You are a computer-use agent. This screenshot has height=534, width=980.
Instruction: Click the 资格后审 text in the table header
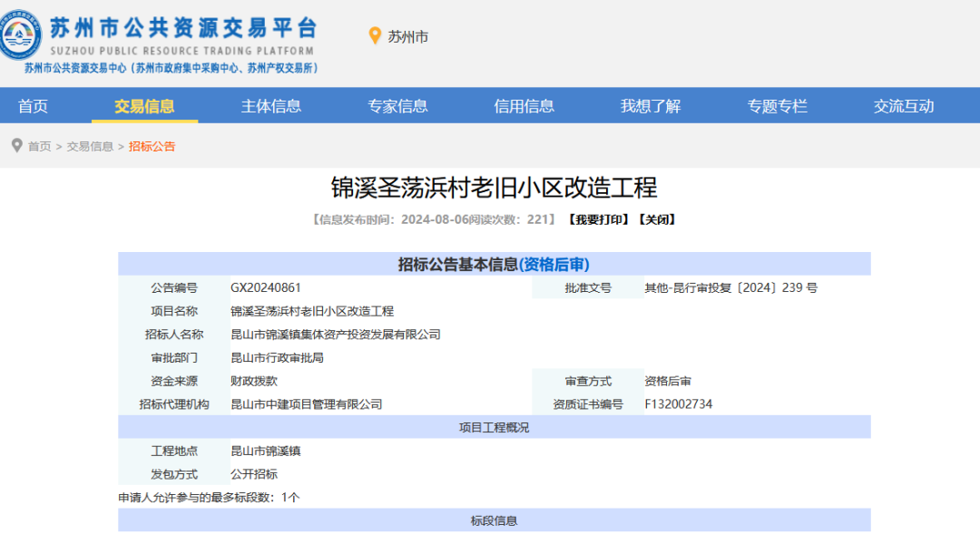pyautogui.click(x=554, y=265)
